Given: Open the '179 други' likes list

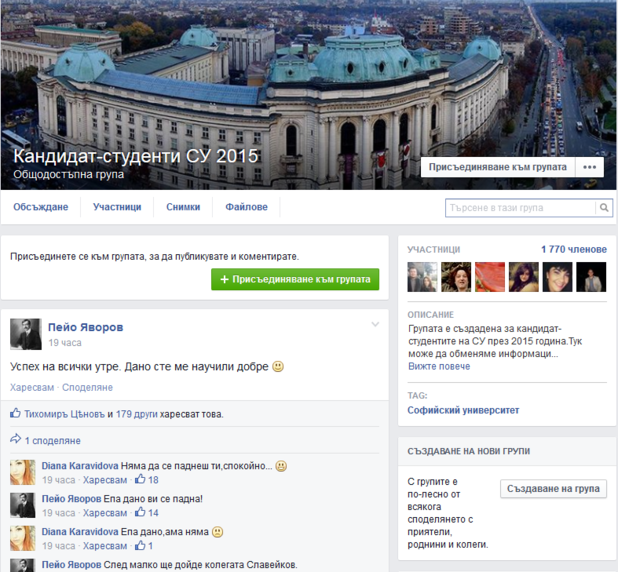Looking at the screenshot, I should click(x=136, y=414).
